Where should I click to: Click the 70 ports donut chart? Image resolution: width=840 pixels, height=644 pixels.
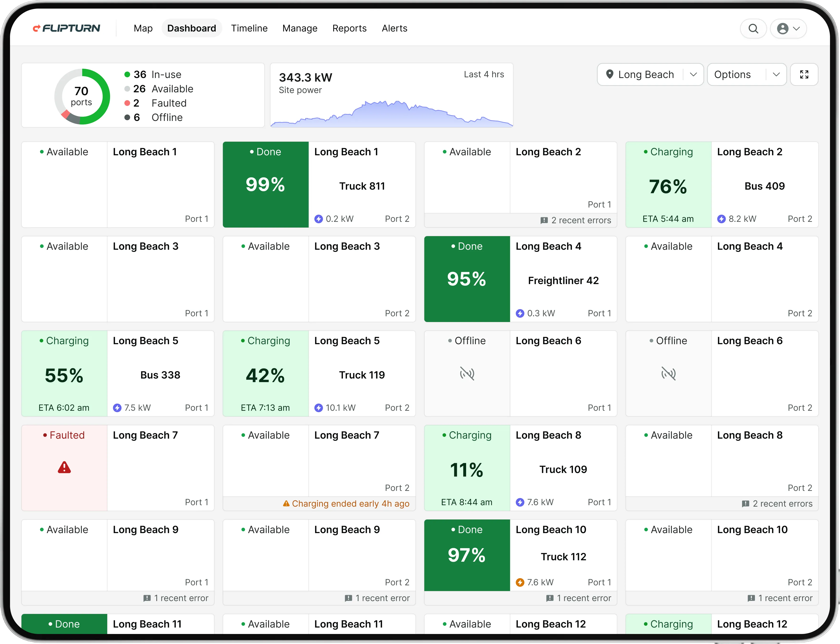click(x=81, y=96)
